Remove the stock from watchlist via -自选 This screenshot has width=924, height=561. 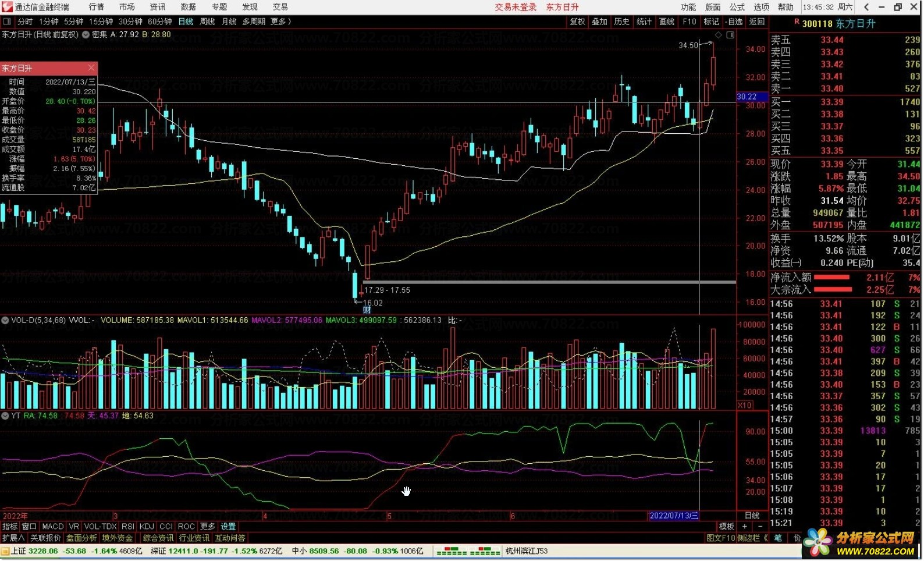click(x=734, y=22)
